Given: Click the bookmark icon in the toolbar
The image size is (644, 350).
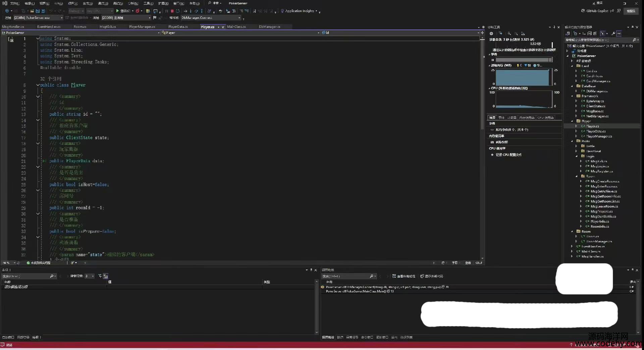Looking at the screenshot, I should 254,11.
